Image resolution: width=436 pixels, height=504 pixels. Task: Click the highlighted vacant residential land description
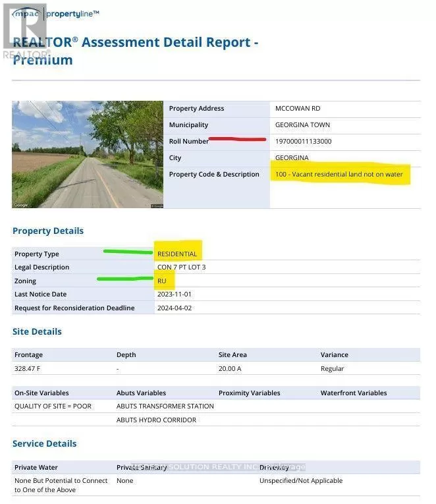[x=339, y=175]
